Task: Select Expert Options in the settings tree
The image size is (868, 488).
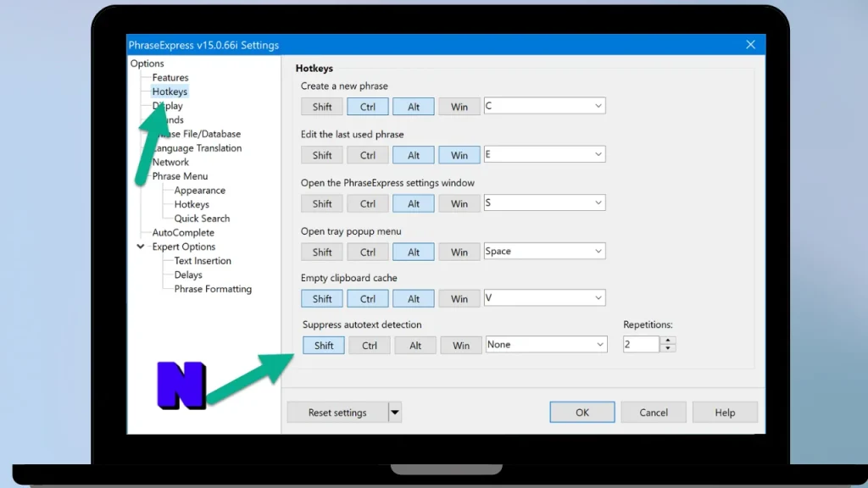Action: pyautogui.click(x=184, y=247)
